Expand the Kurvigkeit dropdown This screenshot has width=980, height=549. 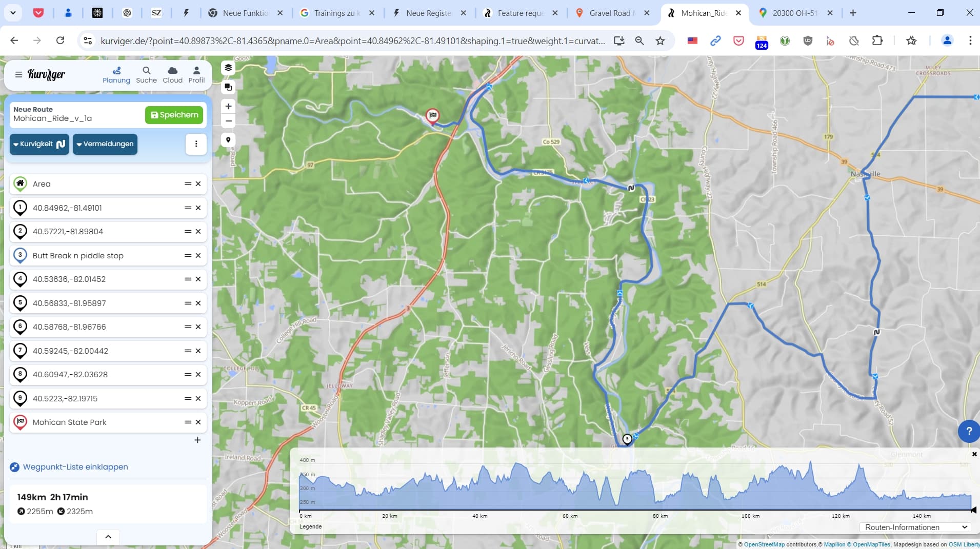point(39,144)
